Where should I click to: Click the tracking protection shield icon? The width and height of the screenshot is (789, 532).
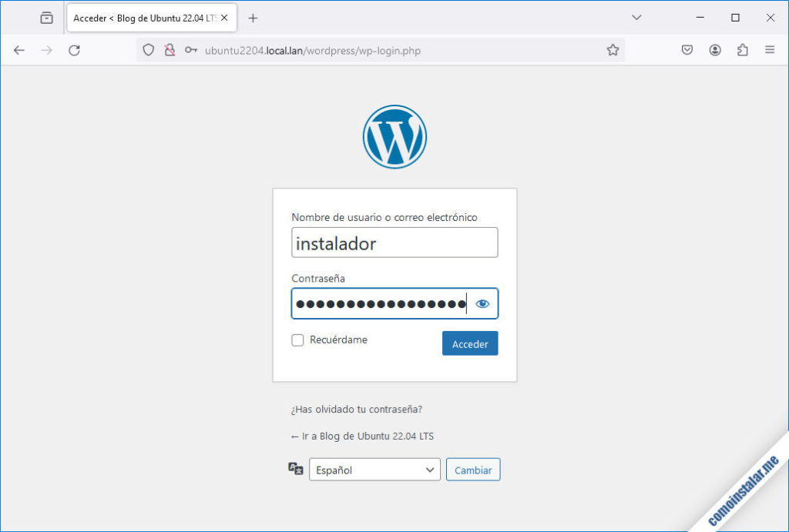point(147,49)
